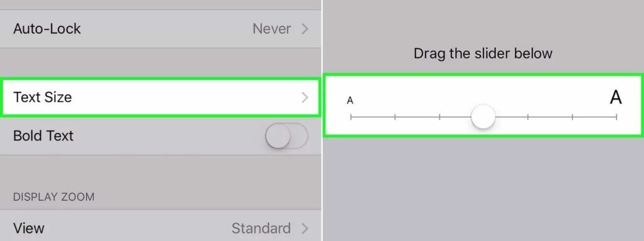Tap the chevron on the Text Size row

pos(305,98)
